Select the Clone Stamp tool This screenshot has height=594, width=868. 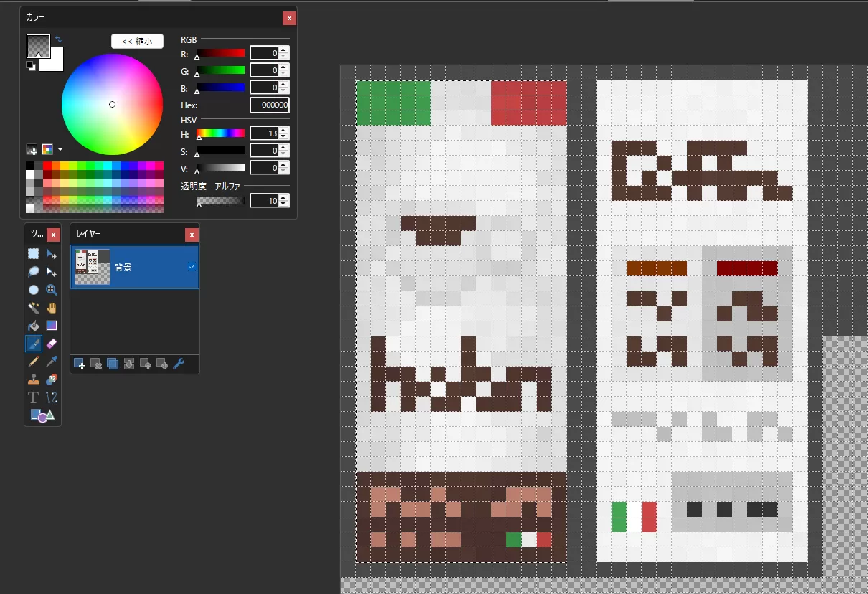33,380
